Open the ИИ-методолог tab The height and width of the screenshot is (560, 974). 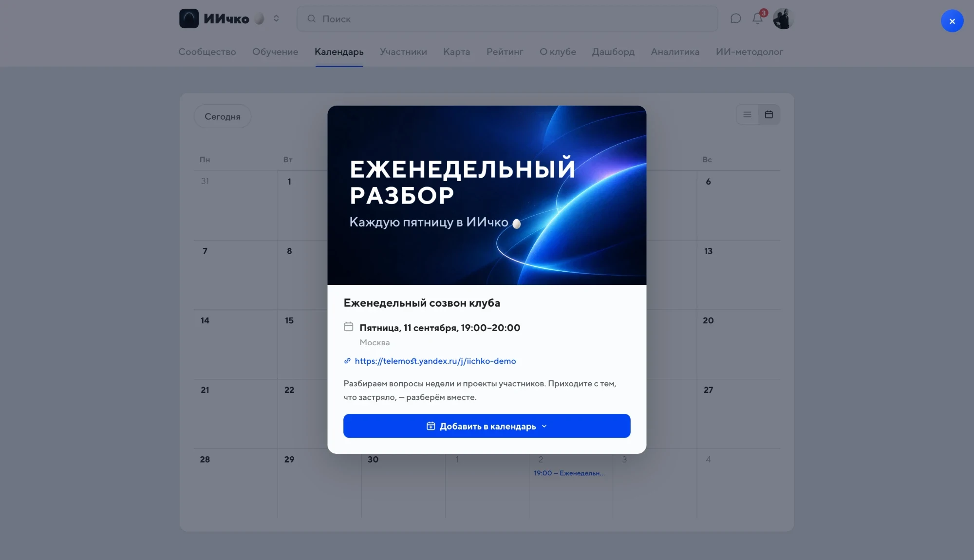click(749, 52)
